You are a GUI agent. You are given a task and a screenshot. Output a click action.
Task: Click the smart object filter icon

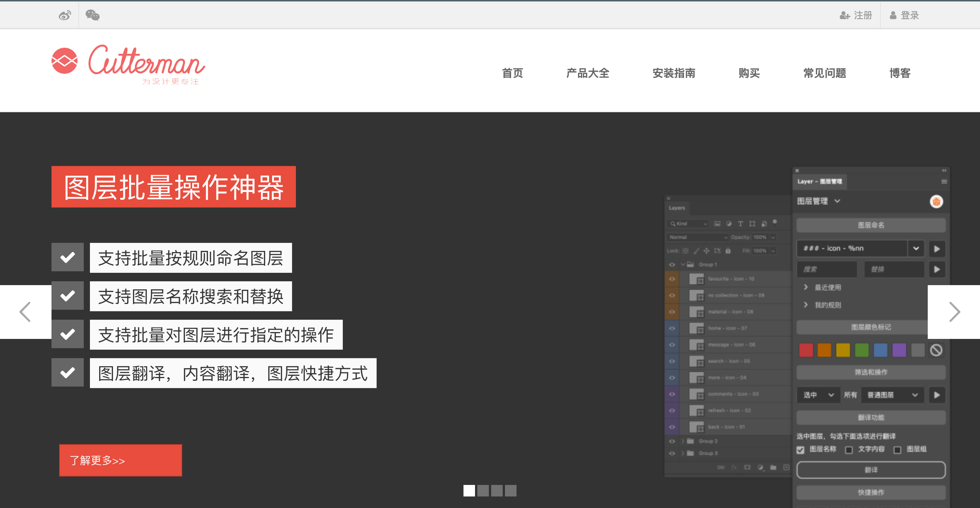[x=764, y=224]
